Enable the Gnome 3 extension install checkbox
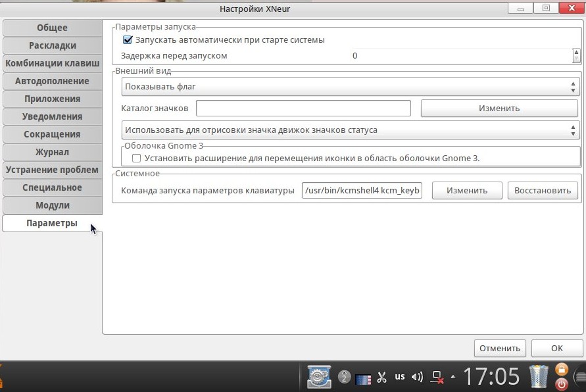 pos(137,159)
